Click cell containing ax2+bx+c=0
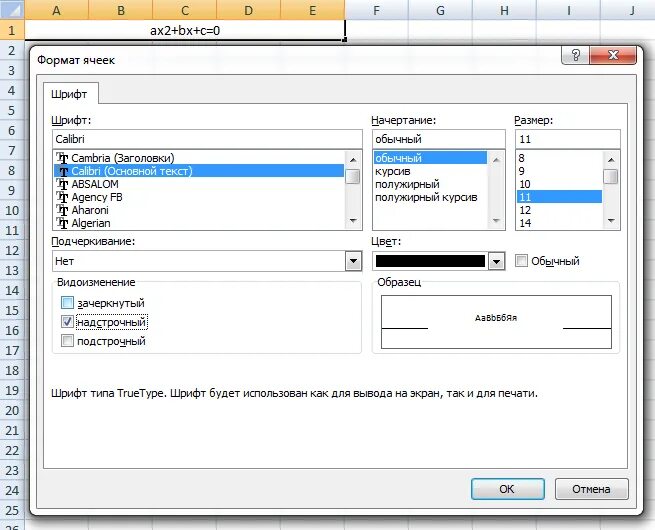The height and width of the screenshot is (530, 655). [x=185, y=30]
